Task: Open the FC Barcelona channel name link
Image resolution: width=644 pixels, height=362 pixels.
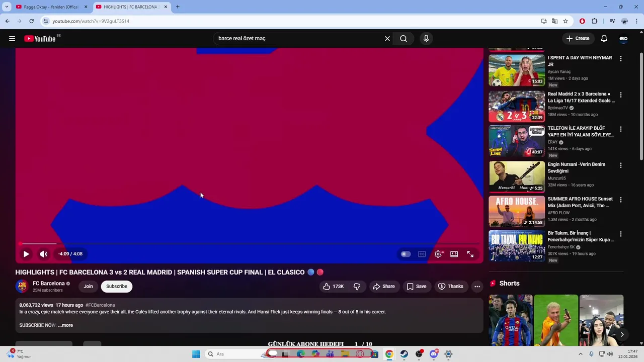Action: pos(49,284)
